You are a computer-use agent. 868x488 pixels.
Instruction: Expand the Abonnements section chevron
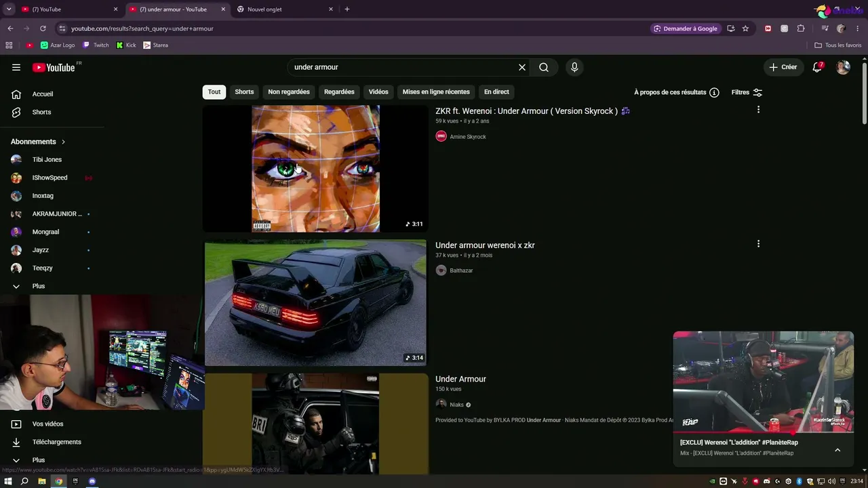tap(63, 142)
